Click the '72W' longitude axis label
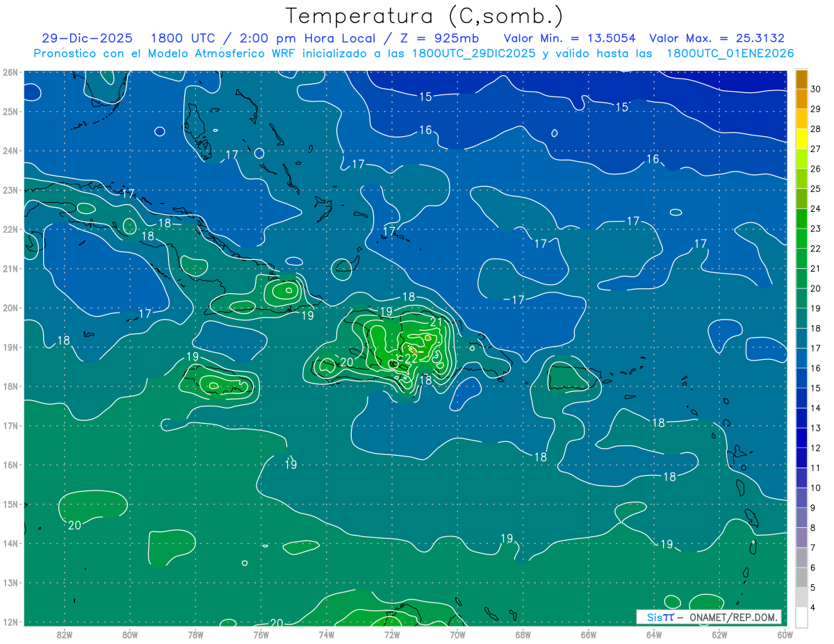 (392, 634)
